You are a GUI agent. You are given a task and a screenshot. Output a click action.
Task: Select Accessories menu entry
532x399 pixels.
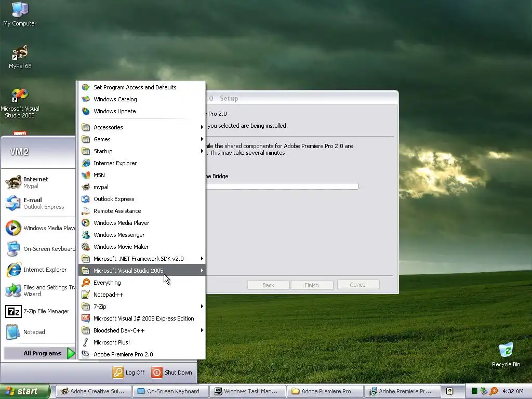(142, 127)
